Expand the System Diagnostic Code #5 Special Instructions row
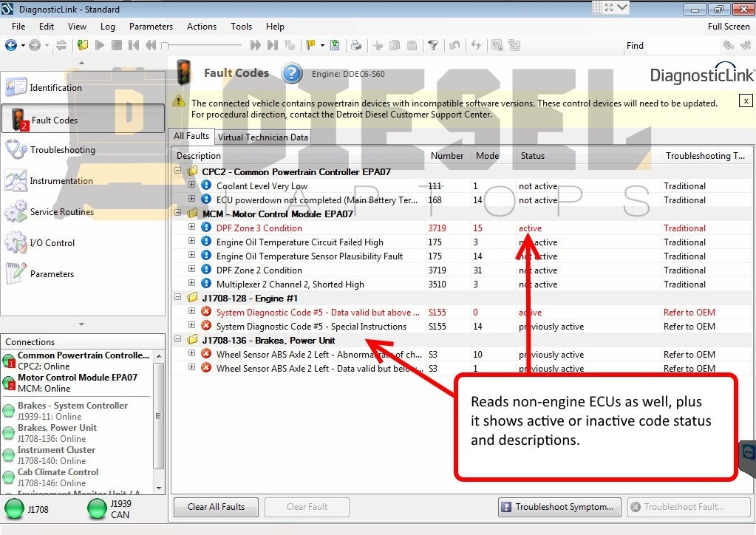This screenshot has height=535, width=756. pyautogui.click(x=191, y=325)
